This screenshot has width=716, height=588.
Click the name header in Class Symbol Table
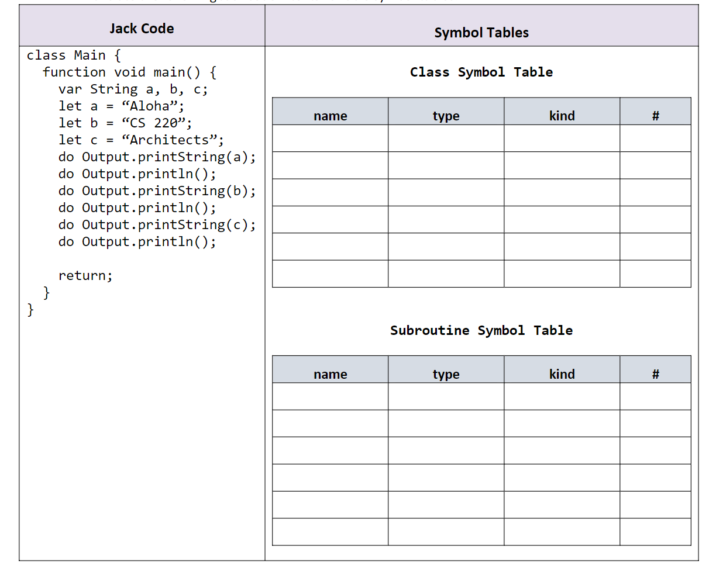[330, 116]
